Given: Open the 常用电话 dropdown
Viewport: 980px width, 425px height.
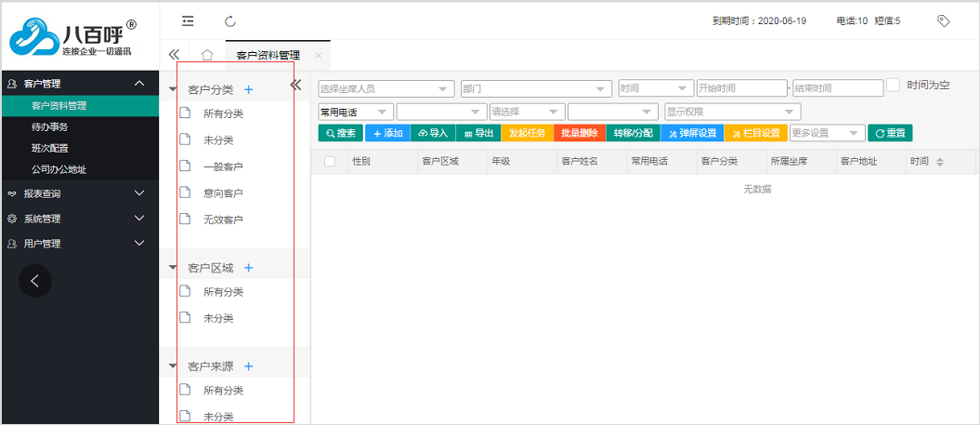Looking at the screenshot, I should coord(356,112).
